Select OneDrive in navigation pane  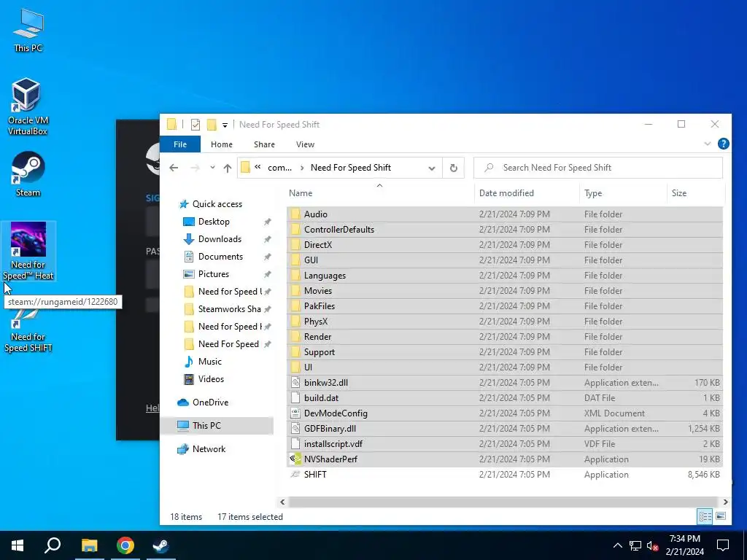(x=210, y=402)
